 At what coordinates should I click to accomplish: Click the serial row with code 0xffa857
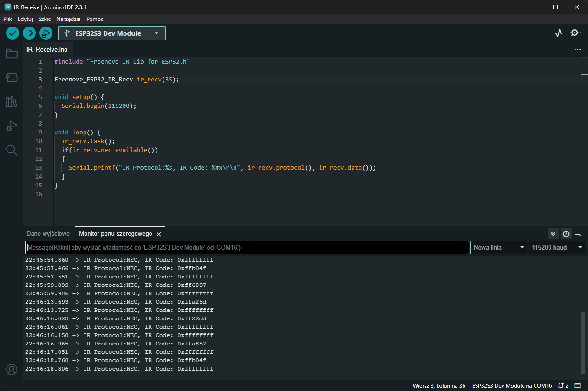coord(116,344)
